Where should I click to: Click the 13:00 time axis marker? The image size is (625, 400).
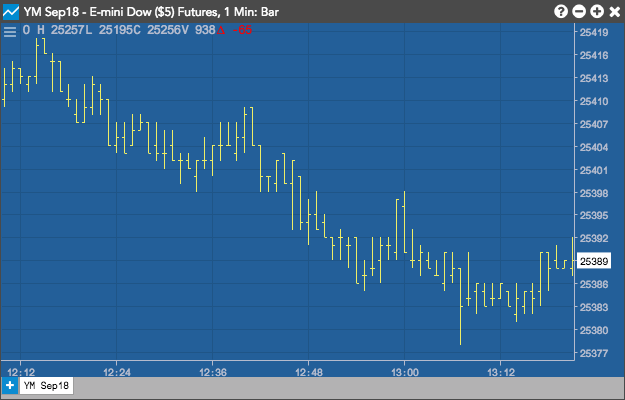pos(405,373)
